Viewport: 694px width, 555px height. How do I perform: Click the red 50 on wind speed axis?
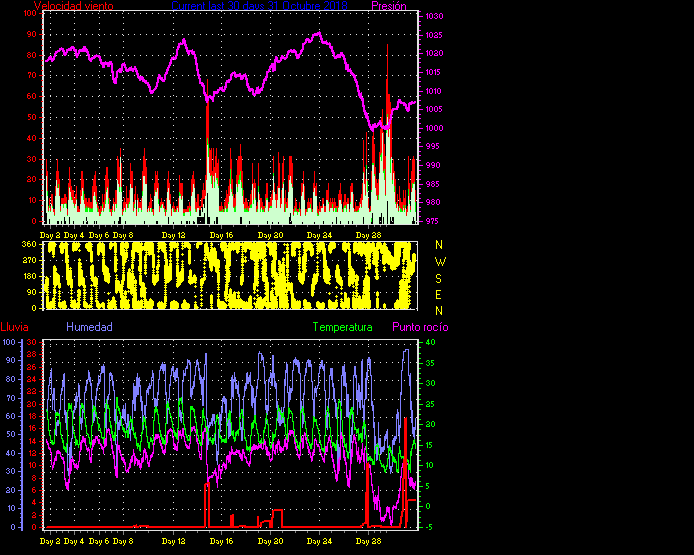(x=32, y=117)
